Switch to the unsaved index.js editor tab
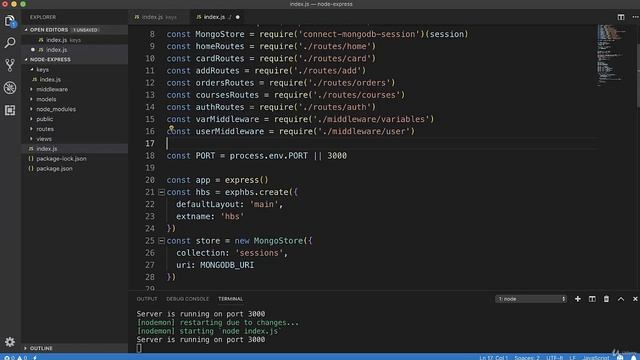Screen dimensions: 640x360 tap(218, 17)
